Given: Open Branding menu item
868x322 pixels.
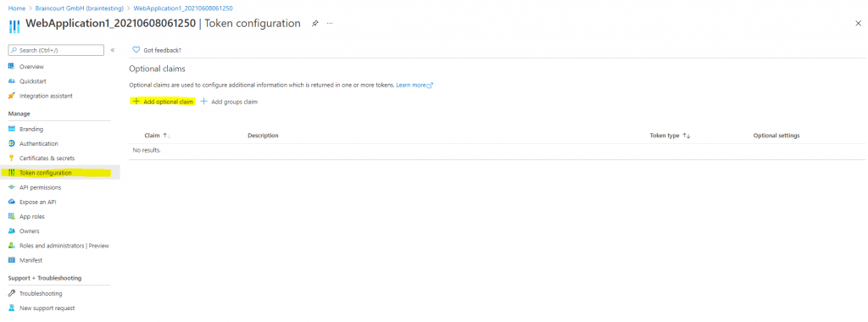Looking at the screenshot, I should pos(31,129).
